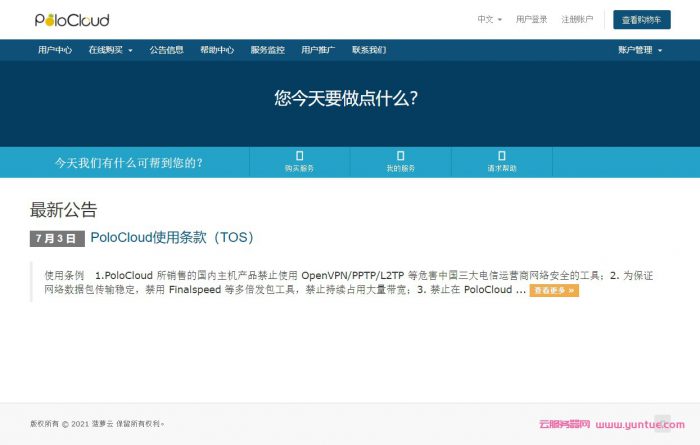Click the 最新公告 heading
Viewport: 700px width, 445px height.
63,210
